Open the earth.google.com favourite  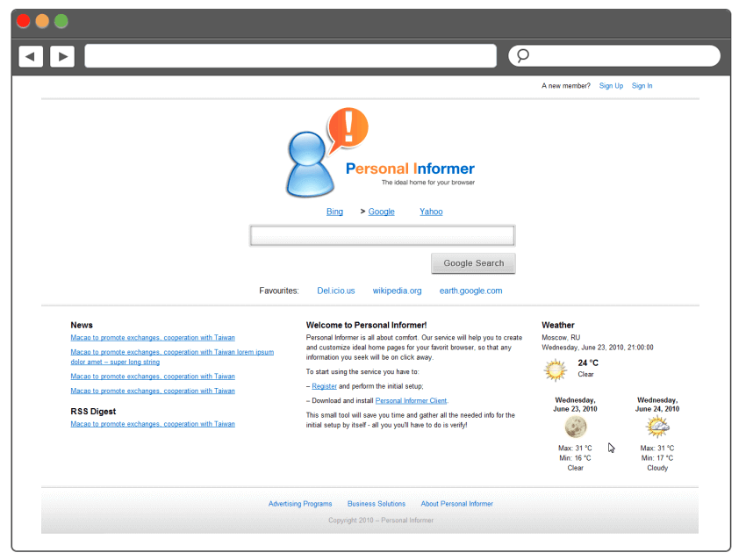470,291
